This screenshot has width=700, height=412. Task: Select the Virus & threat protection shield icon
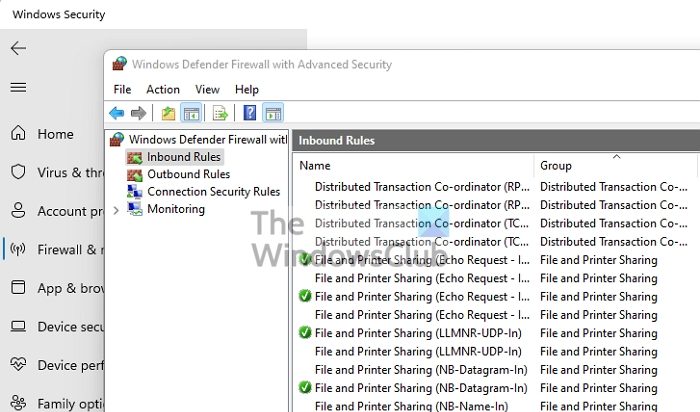18,172
